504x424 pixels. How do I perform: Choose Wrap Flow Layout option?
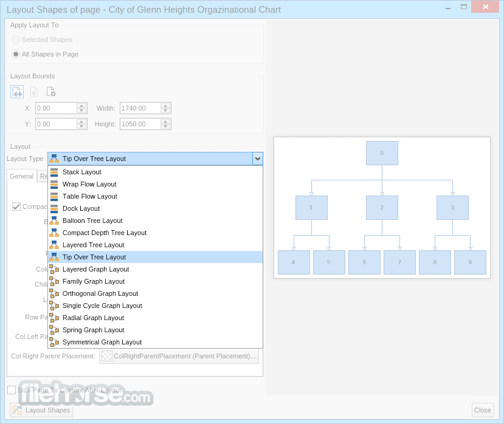[155, 185]
